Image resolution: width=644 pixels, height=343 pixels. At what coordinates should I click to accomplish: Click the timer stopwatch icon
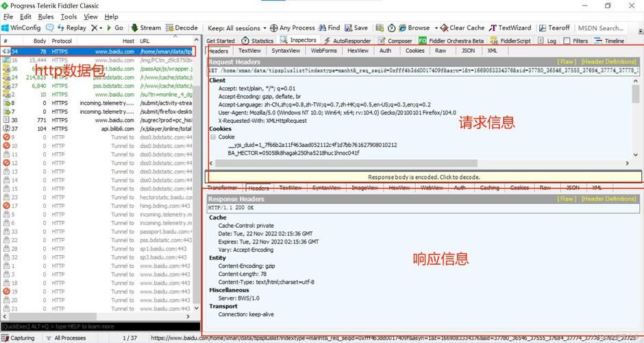point(391,28)
